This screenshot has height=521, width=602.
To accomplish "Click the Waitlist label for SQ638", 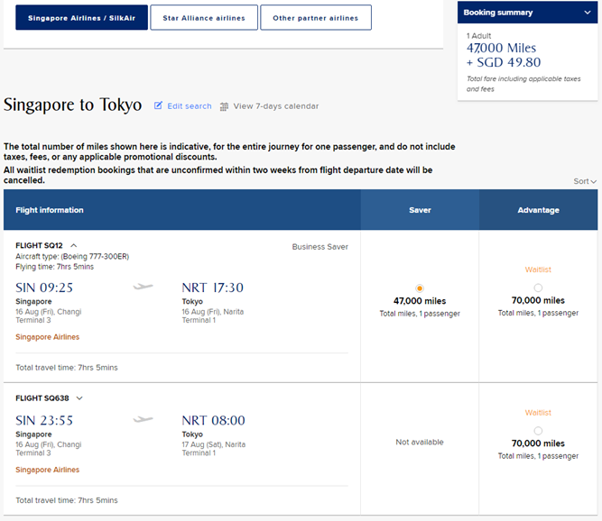I will pyautogui.click(x=538, y=413).
